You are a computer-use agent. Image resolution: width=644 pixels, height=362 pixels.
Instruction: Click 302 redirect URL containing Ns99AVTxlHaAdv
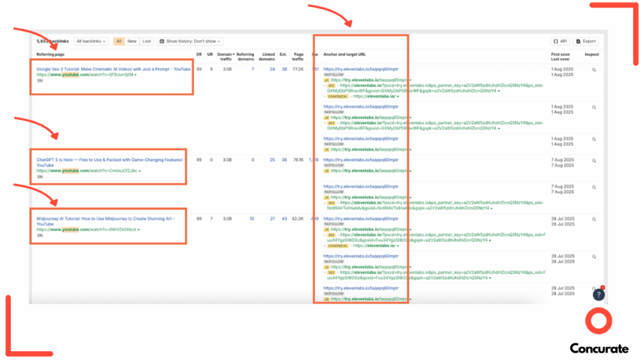435,206
